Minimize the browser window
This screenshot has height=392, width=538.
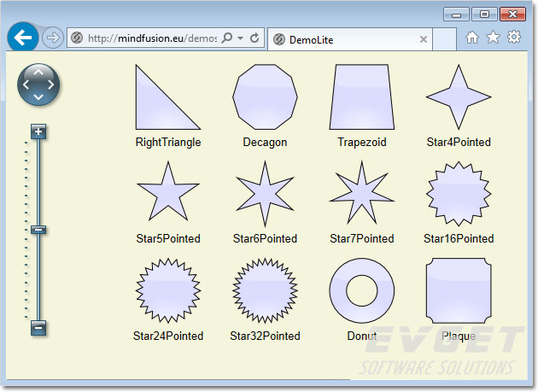coord(456,15)
